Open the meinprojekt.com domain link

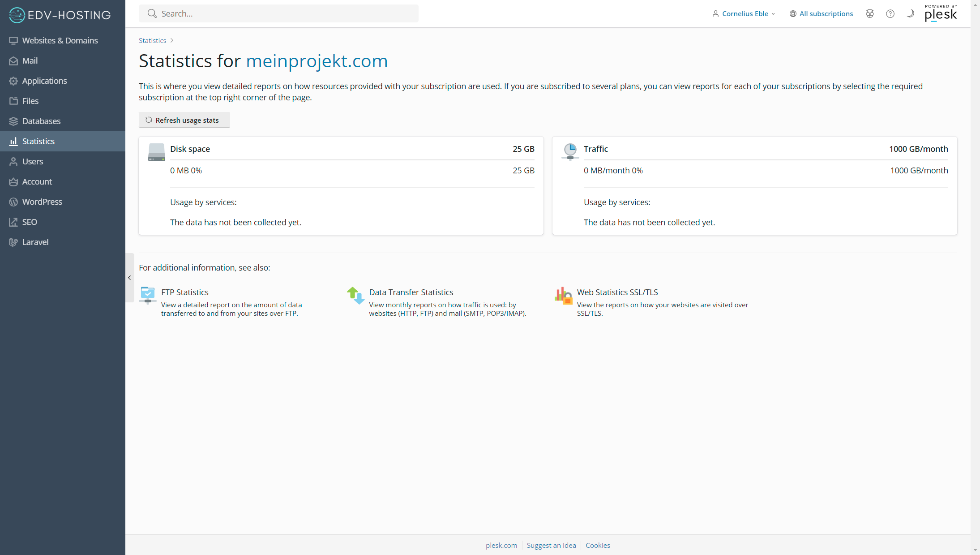317,61
